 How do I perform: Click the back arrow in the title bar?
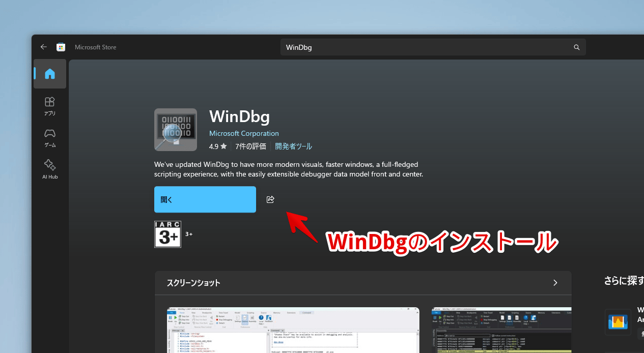pyautogui.click(x=44, y=47)
